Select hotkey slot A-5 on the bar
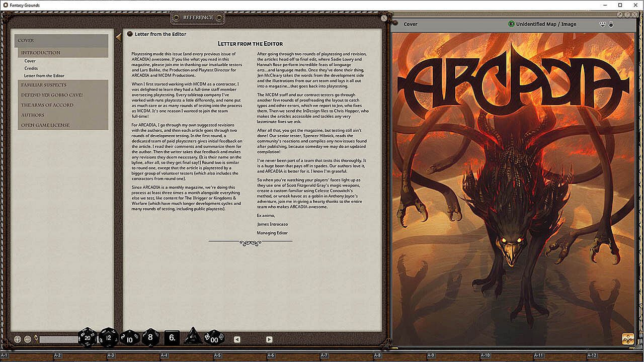Viewport: 644px width, 362px height. (x=217, y=355)
